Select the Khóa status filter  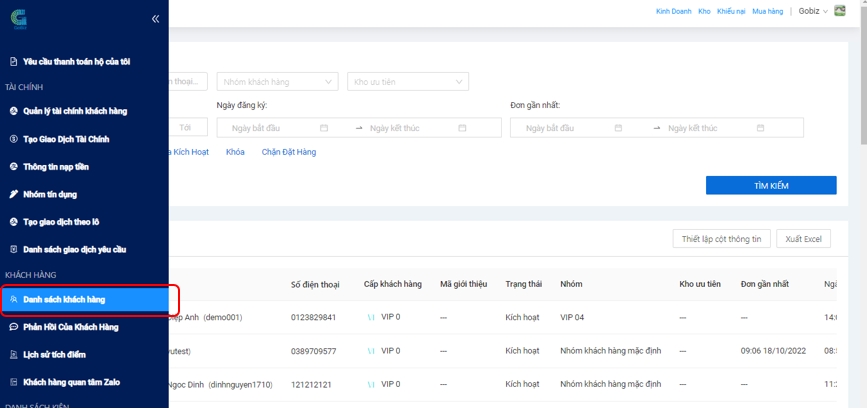235,152
